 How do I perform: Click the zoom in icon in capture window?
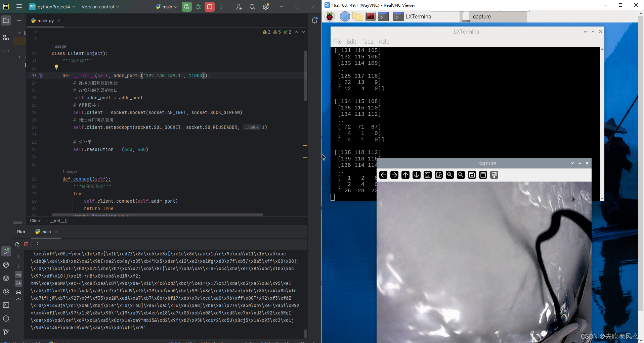[x=450, y=175]
